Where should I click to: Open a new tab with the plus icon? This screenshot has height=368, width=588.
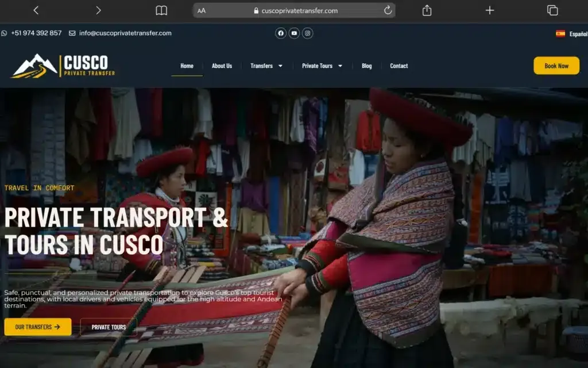[489, 10]
